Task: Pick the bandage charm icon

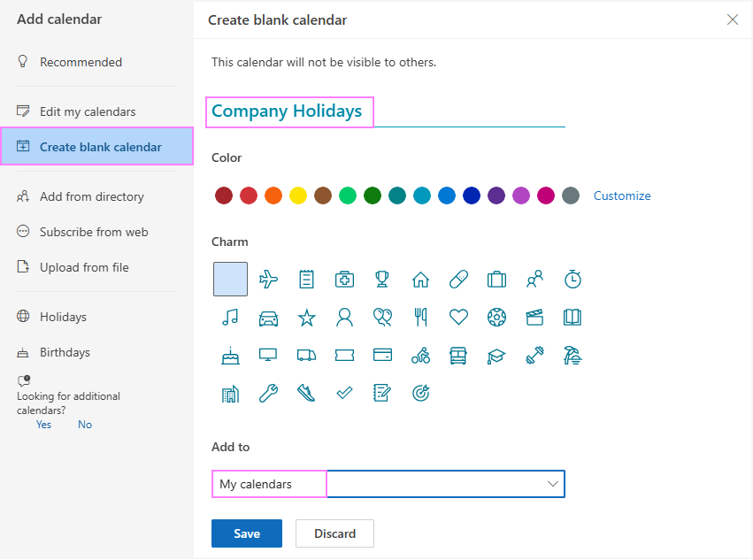Action: click(x=458, y=279)
